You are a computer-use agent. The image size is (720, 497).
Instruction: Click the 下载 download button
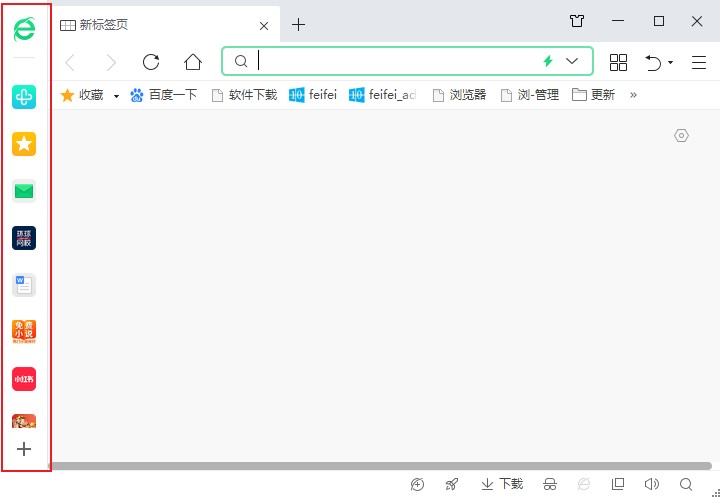(x=502, y=484)
